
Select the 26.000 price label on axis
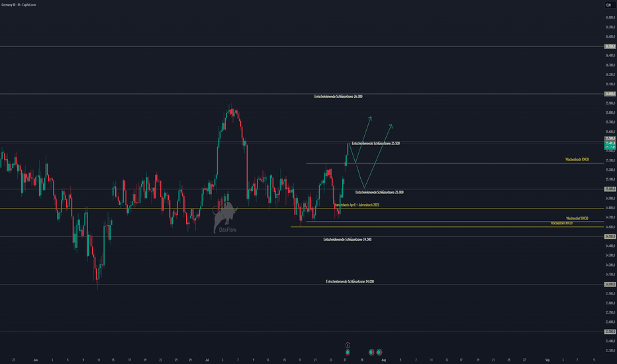(x=610, y=94)
